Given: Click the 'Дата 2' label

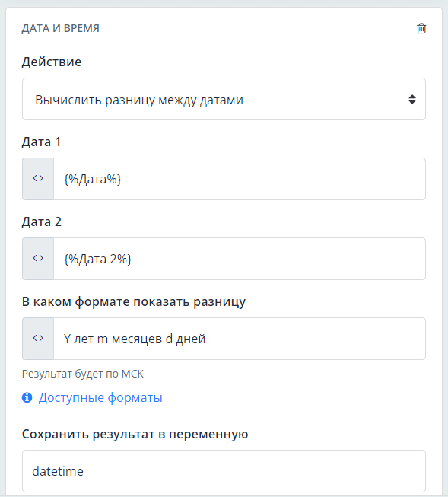Looking at the screenshot, I should coord(42,221).
